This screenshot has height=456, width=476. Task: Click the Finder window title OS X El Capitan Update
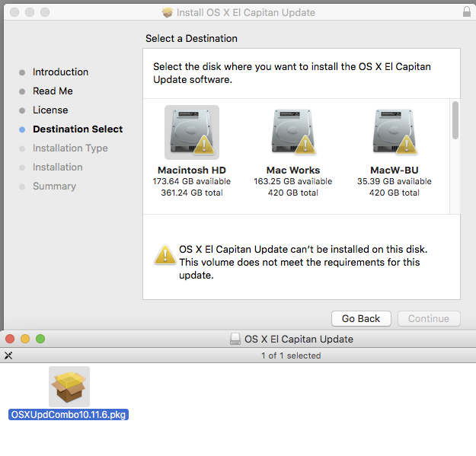299,339
